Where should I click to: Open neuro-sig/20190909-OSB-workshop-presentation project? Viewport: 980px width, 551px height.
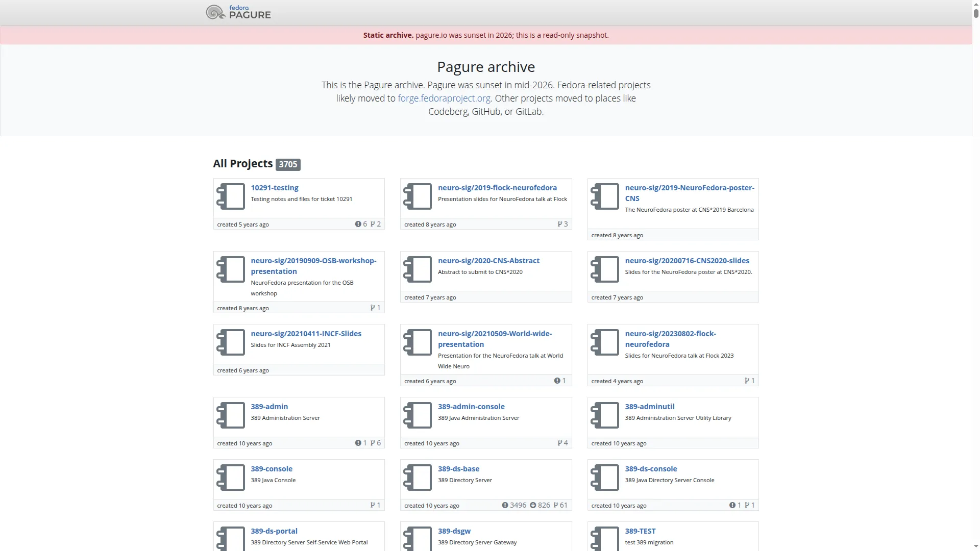313,266
